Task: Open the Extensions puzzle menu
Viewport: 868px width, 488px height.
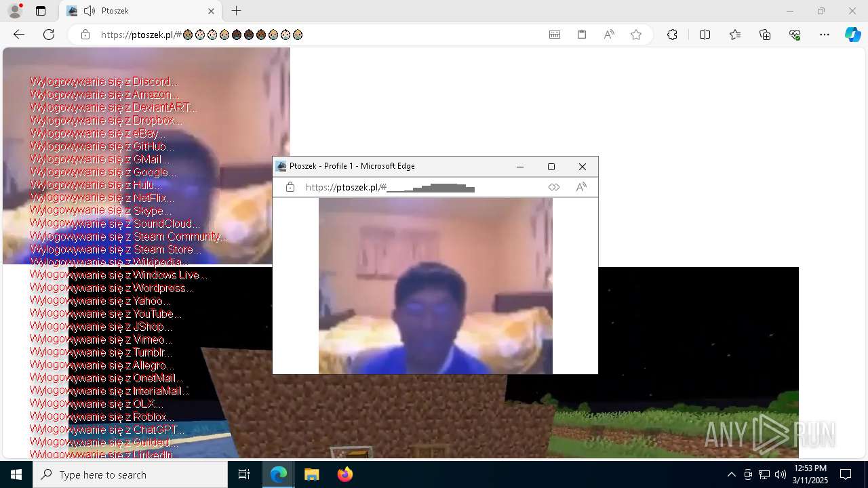Action: tap(672, 35)
